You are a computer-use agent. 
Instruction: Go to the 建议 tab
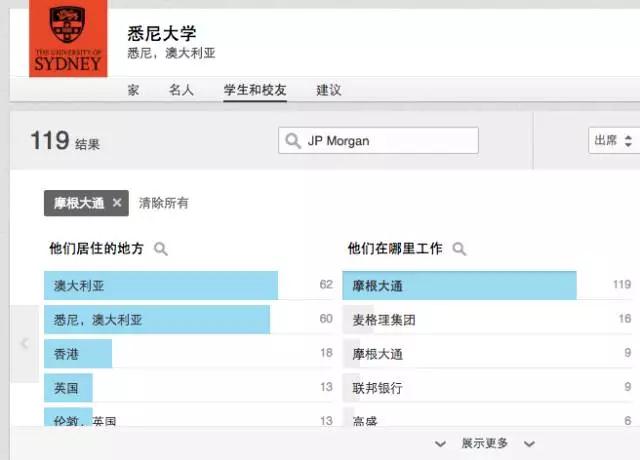tap(329, 90)
